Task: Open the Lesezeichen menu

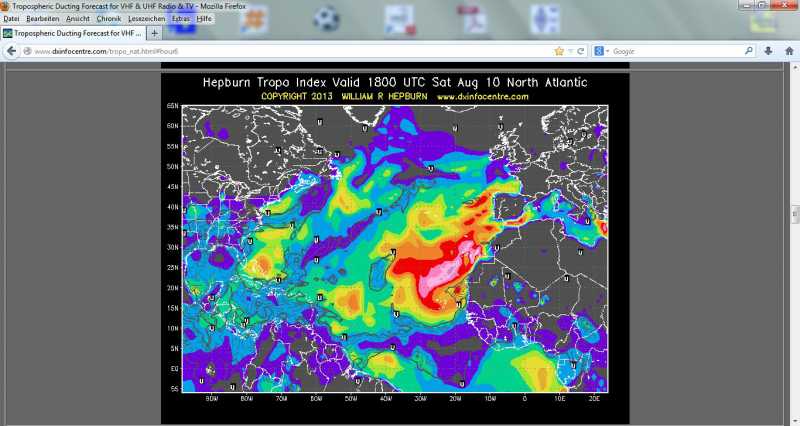Action: (146, 19)
